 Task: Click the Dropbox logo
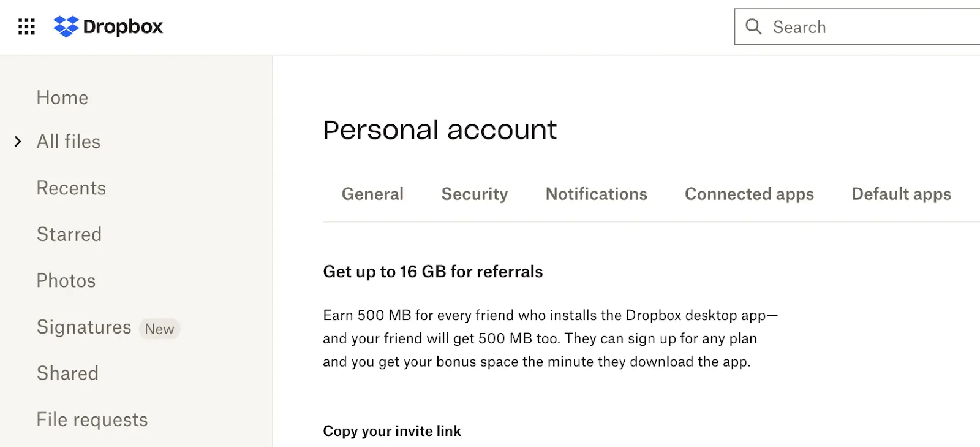tap(108, 26)
